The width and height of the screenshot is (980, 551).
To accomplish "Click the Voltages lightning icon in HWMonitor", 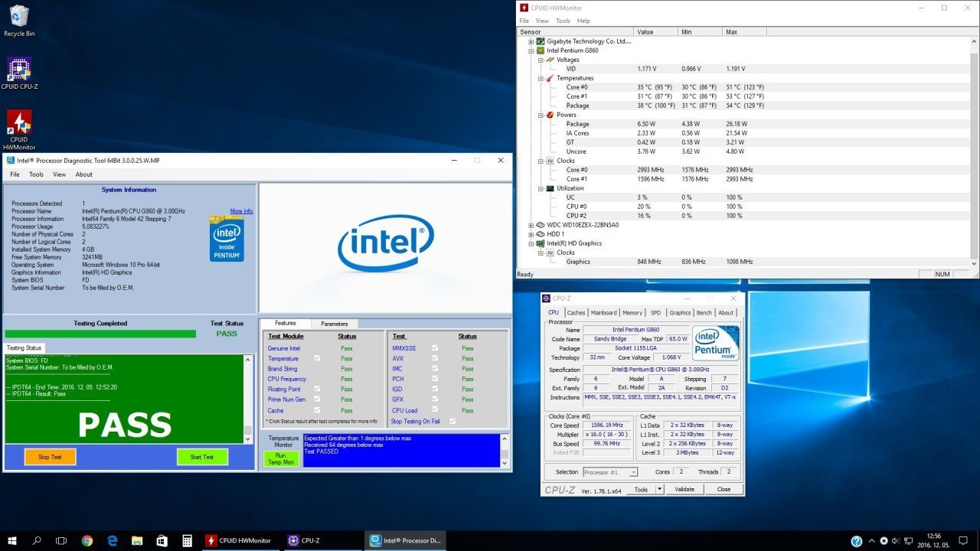I will 550,60.
